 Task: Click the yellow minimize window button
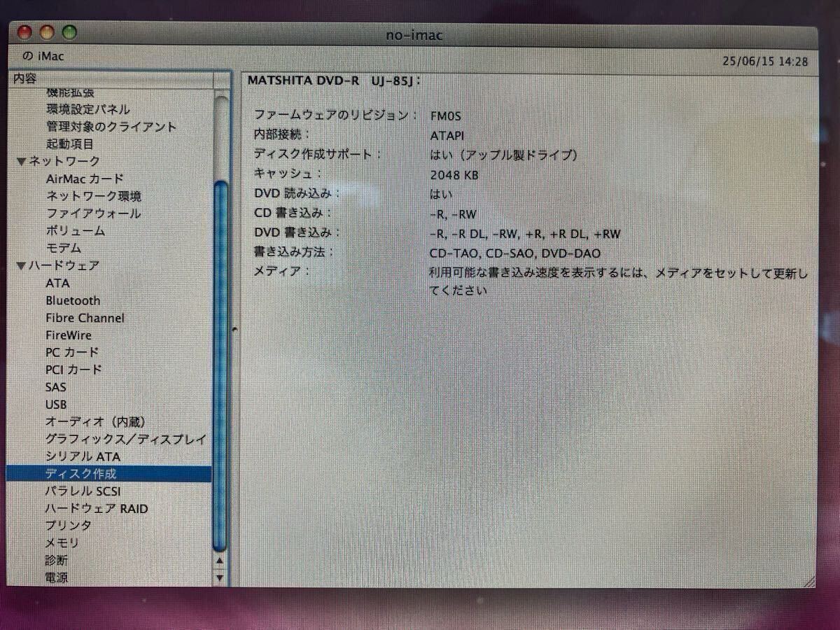(47, 32)
